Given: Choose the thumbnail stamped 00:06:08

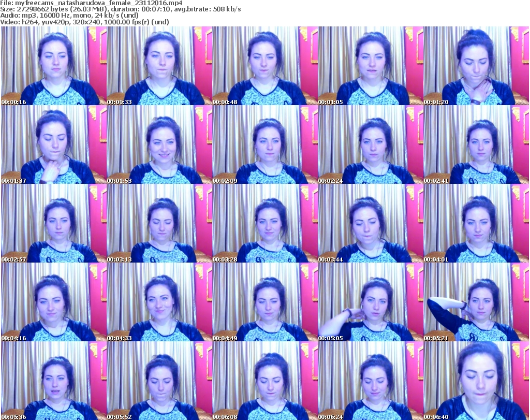Looking at the screenshot, I should (265, 381).
